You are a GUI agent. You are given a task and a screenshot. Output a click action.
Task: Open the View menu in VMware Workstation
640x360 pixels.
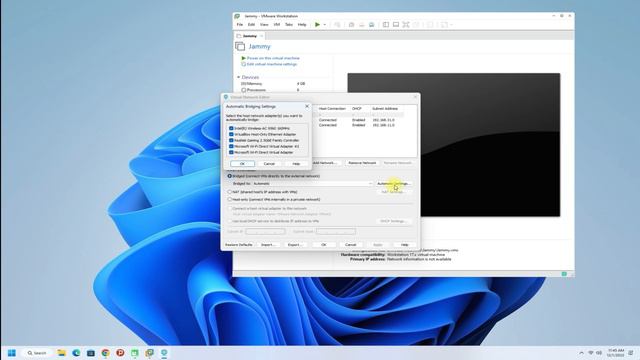[264, 24]
